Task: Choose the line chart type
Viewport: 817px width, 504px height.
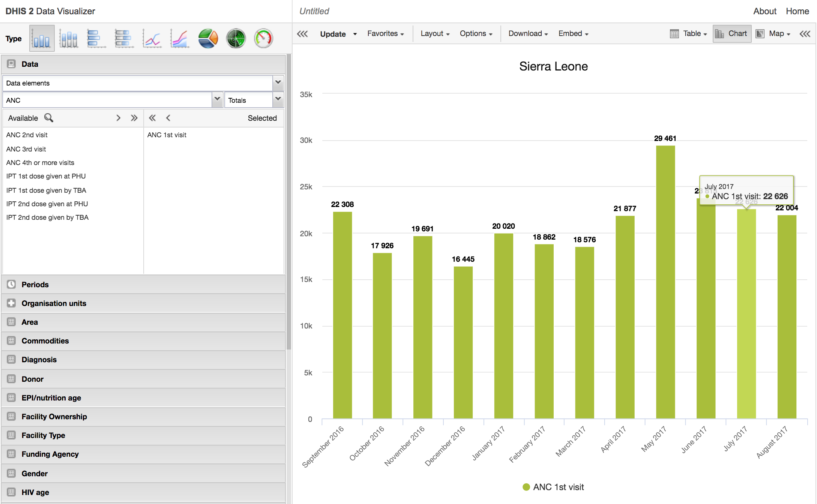Action: (152, 38)
